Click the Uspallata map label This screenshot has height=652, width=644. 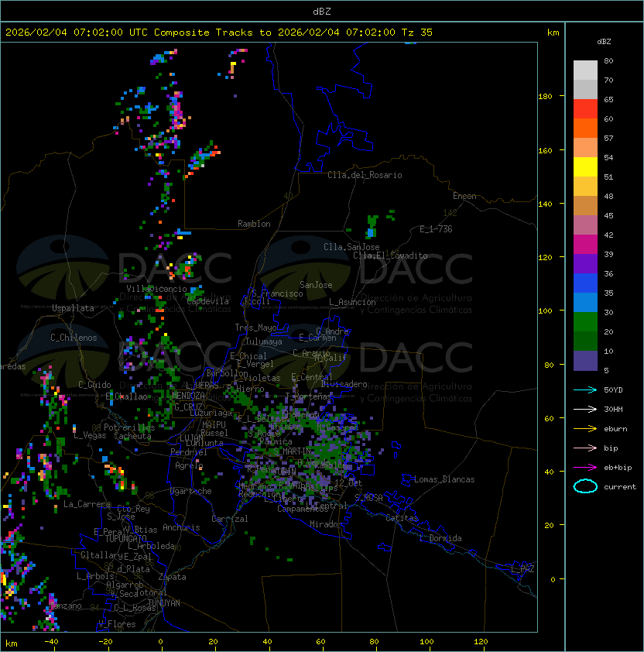point(74,308)
